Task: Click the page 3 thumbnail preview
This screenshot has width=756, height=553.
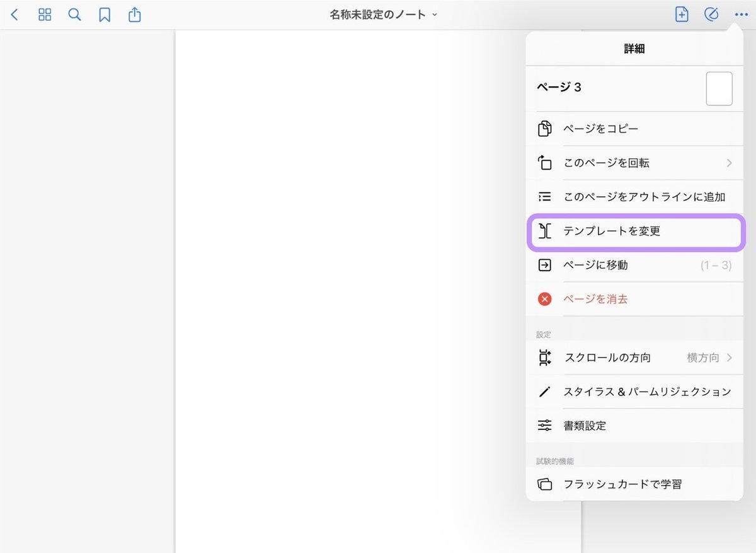Action: (719, 88)
